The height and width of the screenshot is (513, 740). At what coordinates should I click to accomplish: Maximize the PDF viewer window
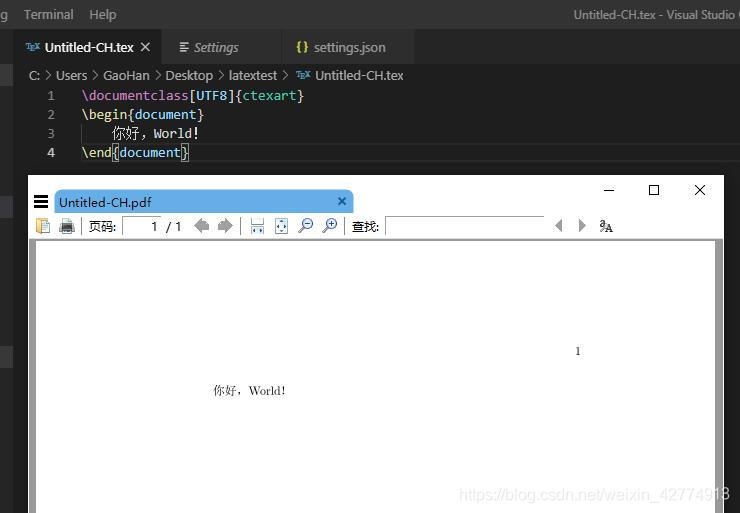(654, 190)
